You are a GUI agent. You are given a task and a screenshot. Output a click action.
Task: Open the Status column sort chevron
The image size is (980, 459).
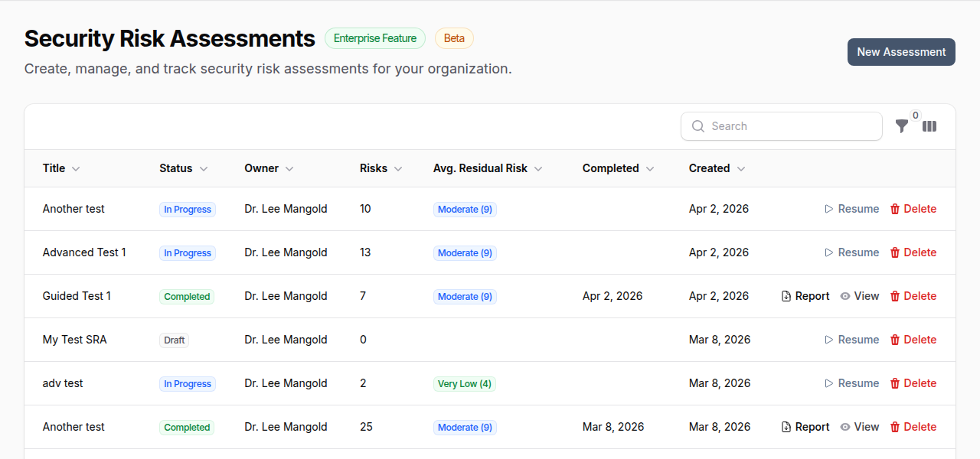[x=204, y=168]
